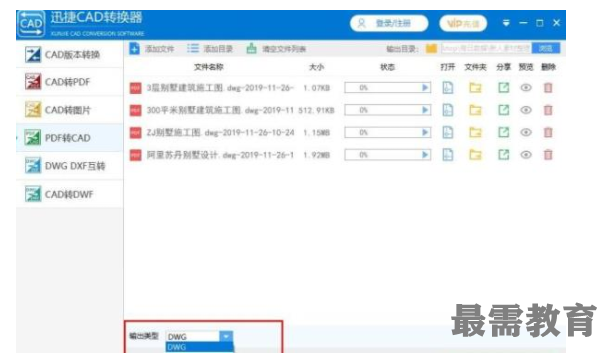Share the 300平米别墅建筑施工图 file
Viewport: 603px width, 360px height.
click(503, 110)
